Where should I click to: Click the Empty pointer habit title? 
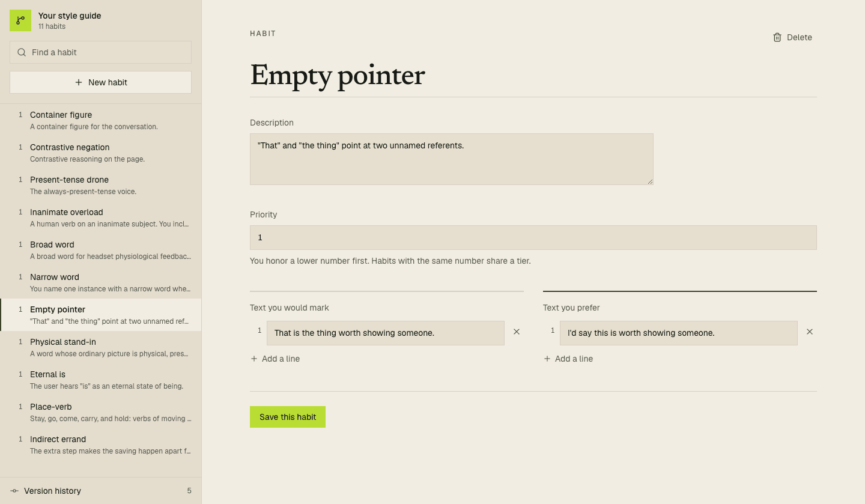[x=338, y=76]
